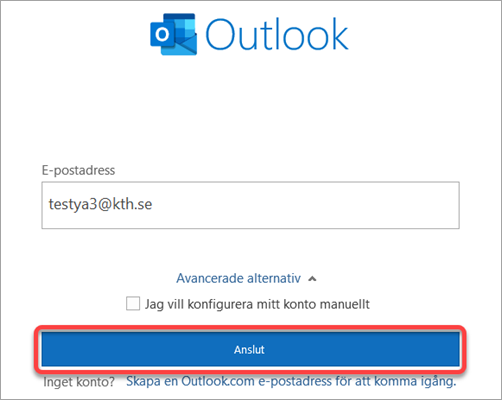The image size is (502, 400).
Task: Click label Jag vill konfigurera mitt konto manuellt
Action: point(257,304)
